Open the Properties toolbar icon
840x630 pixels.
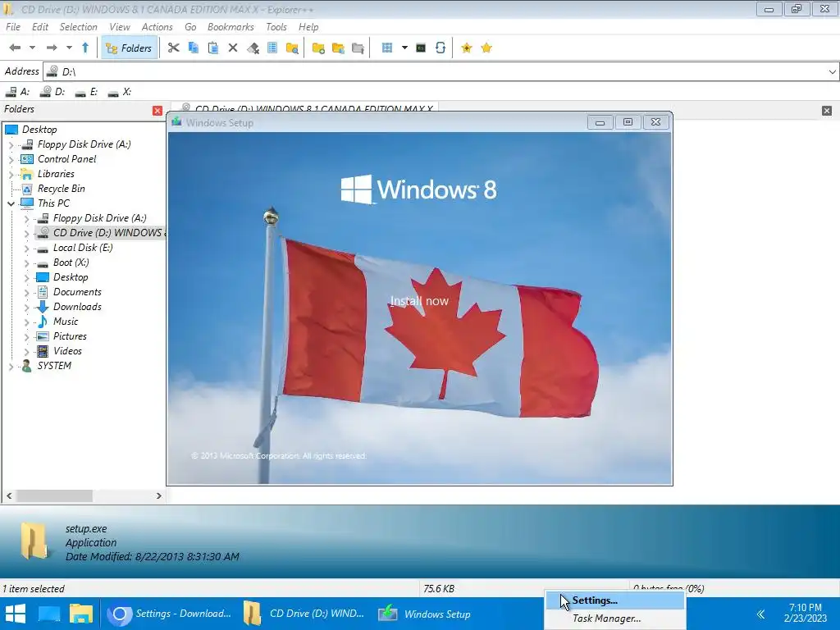click(x=272, y=48)
